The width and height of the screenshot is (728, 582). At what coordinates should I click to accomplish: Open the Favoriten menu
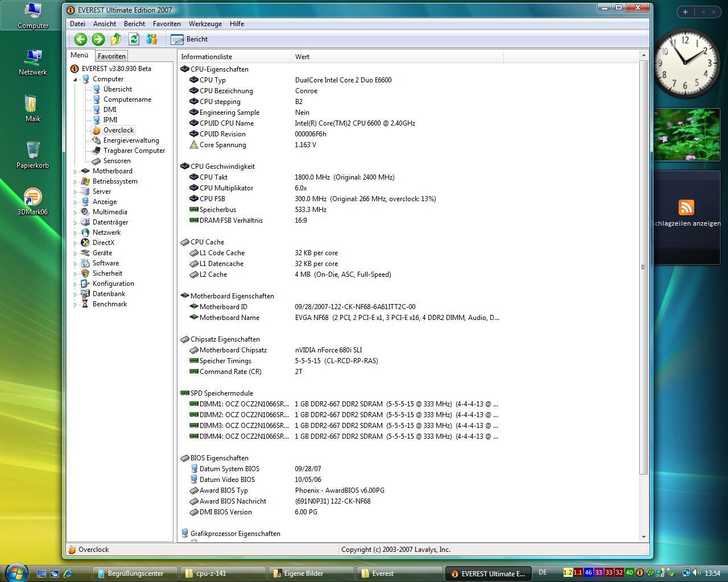coord(167,24)
